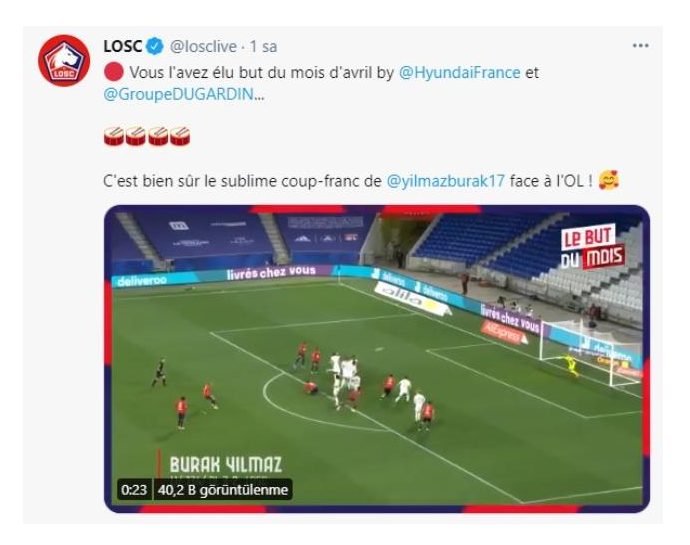The image size is (690, 545).
Task: Click the red circle emoji
Action: (x=114, y=72)
